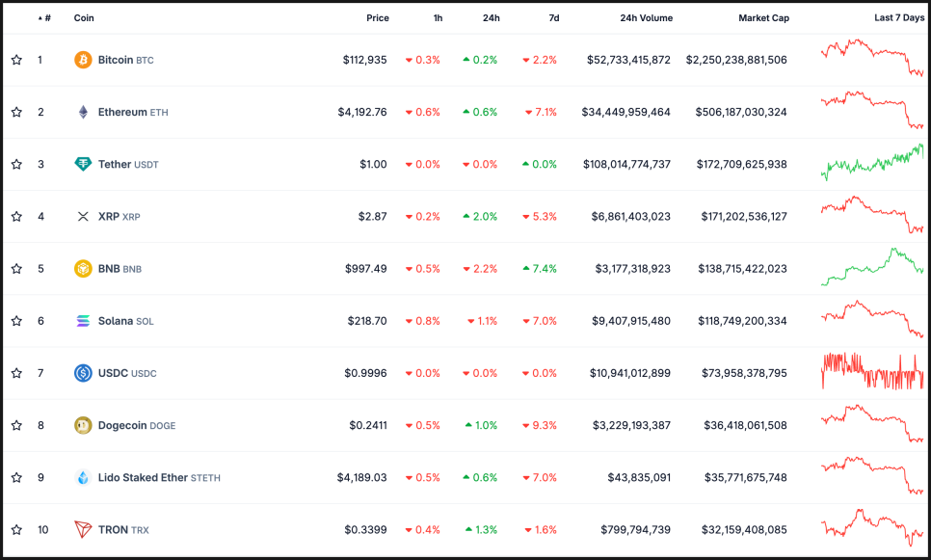Click the XRP logo icon
Image resolution: width=931 pixels, height=560 pixels.
point(83,216)
